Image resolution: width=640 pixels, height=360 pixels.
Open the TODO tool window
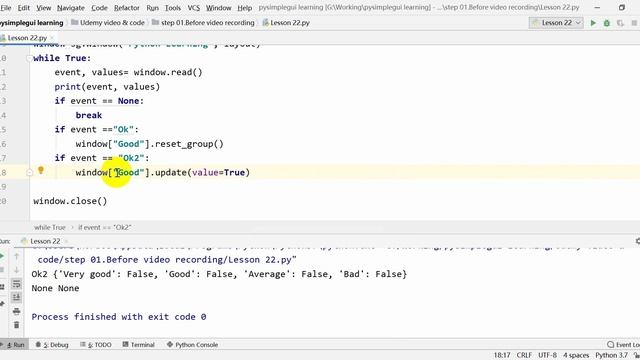tap(96, 344)
